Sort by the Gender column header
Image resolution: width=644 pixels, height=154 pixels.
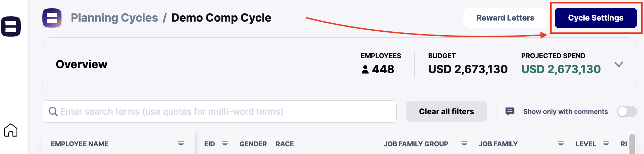(x=253, y=144)
